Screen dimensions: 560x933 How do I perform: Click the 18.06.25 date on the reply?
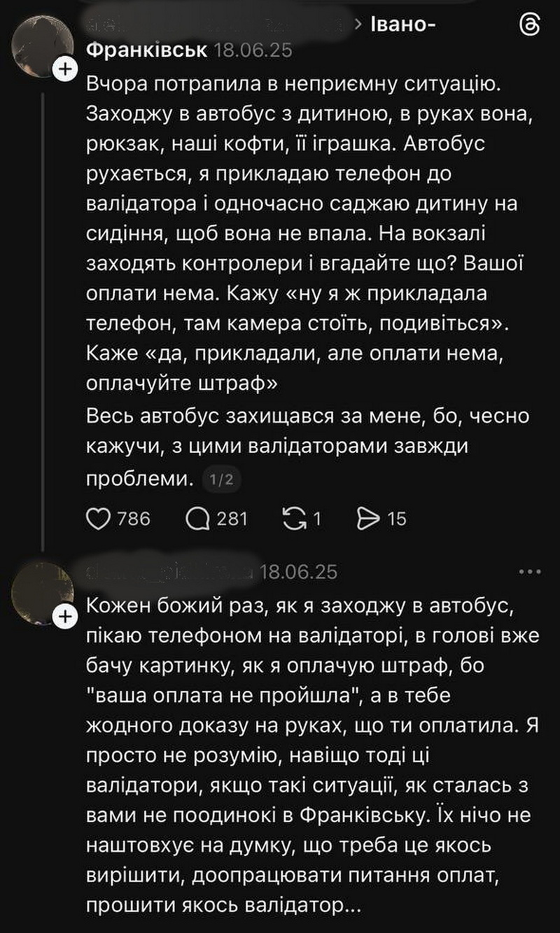298,573
